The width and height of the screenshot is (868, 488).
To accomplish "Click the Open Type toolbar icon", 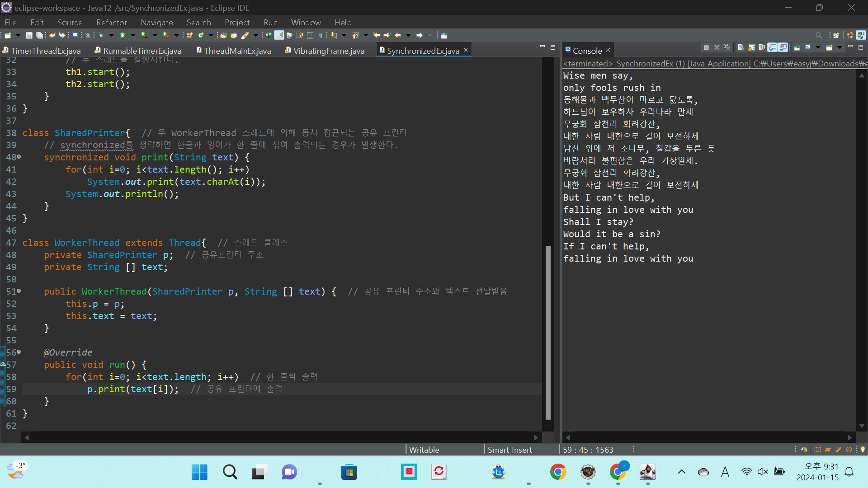I will pyautogui.click(x=223, y=35).
